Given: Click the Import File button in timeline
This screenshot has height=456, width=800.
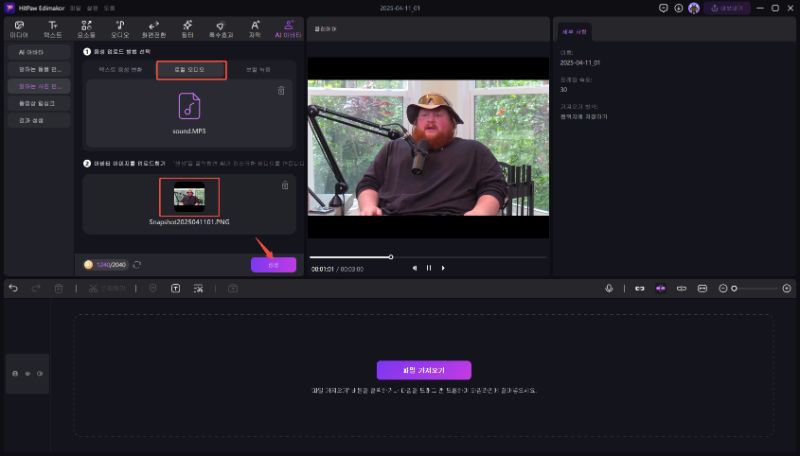Looking at the screenshot, I should click(423, 370).
